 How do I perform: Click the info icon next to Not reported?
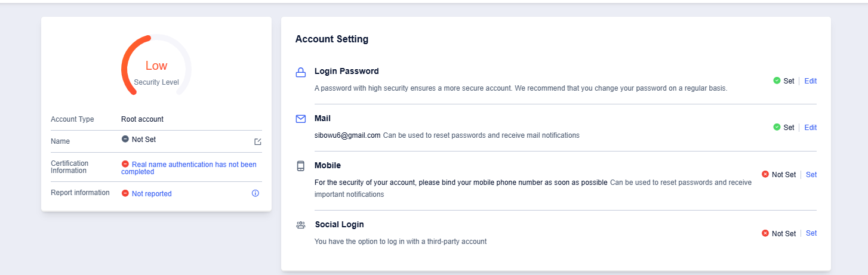pos(256,193)
